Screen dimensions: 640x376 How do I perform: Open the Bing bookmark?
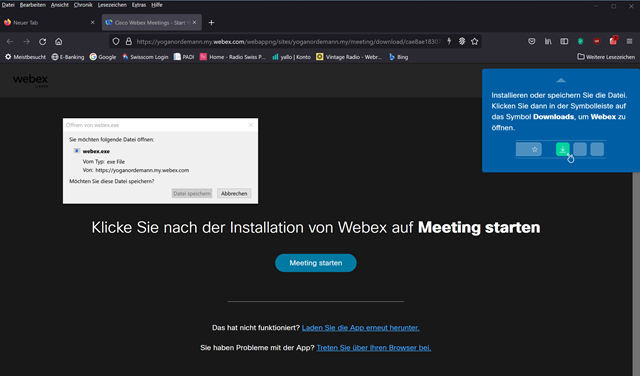pyautogui.click(x=398, y=57)
